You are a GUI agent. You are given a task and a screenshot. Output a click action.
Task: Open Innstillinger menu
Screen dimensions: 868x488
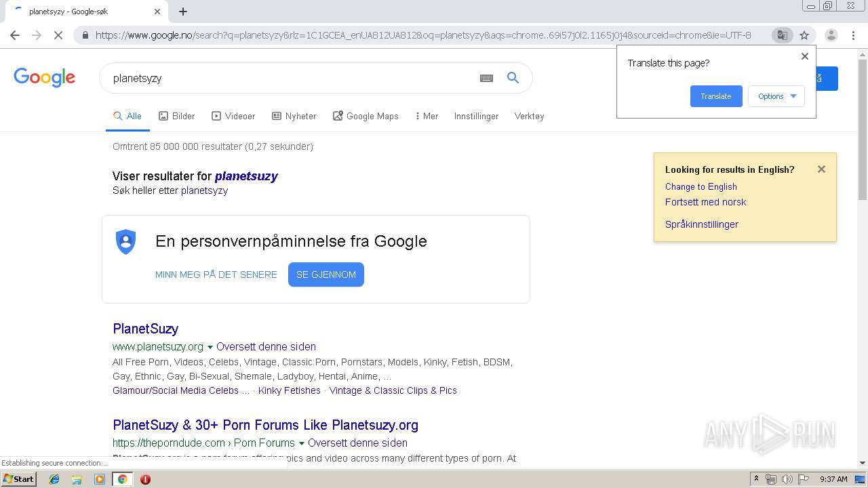click(476, 116)
